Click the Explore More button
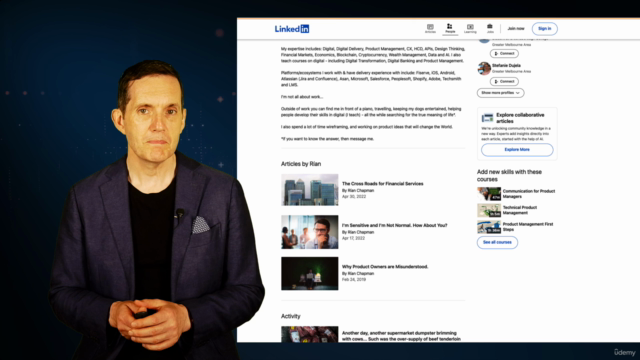 pyautogui.click(x=517, y=150)
